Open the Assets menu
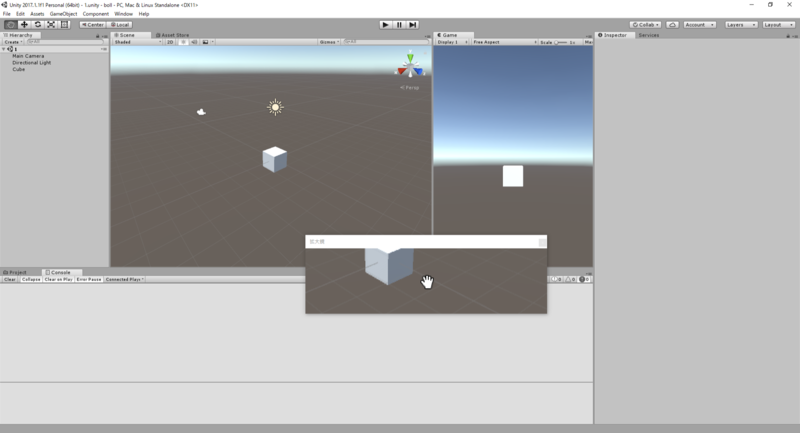 [x=37, y=14]
